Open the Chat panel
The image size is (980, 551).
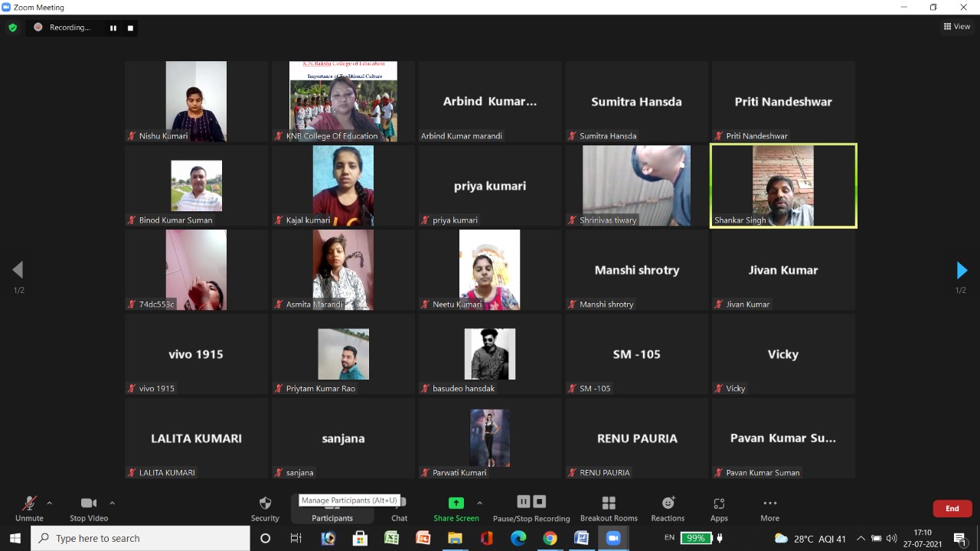point(400,507)
